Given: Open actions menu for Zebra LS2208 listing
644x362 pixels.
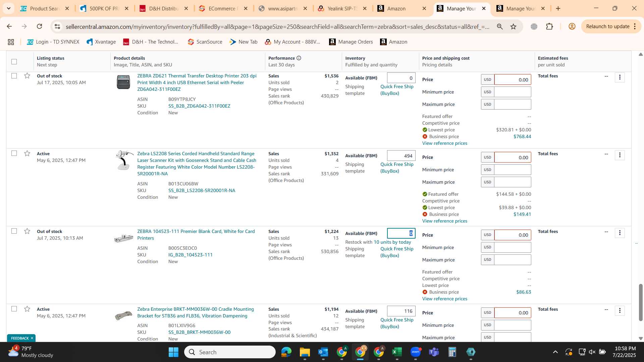Looking at the screenshot, I should pyautogui.click(x=620, y=155).
